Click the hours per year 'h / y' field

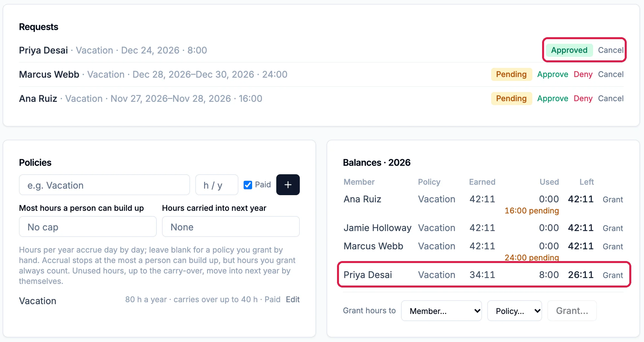tap(217, 185)
